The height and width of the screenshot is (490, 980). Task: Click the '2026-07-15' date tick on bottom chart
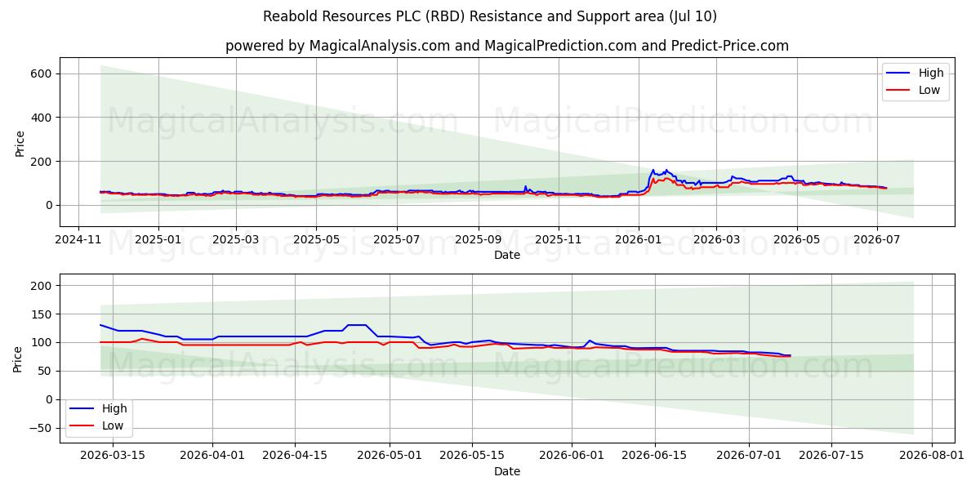pyautogui.click(x=832, y=457)
